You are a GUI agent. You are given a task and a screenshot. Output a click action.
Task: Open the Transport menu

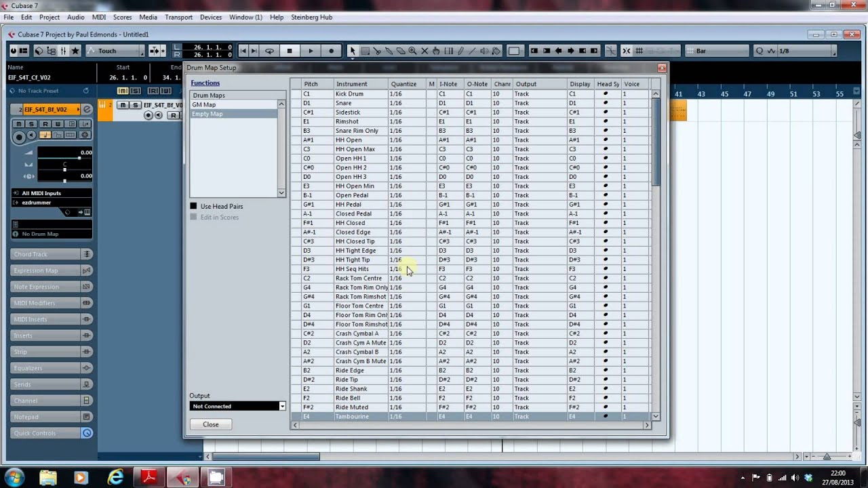[178, 17]
